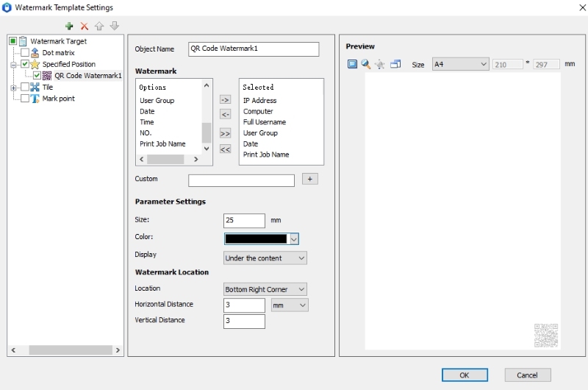
Task: Click the blue fit-page icon in Preview
Action: (352, 65)
